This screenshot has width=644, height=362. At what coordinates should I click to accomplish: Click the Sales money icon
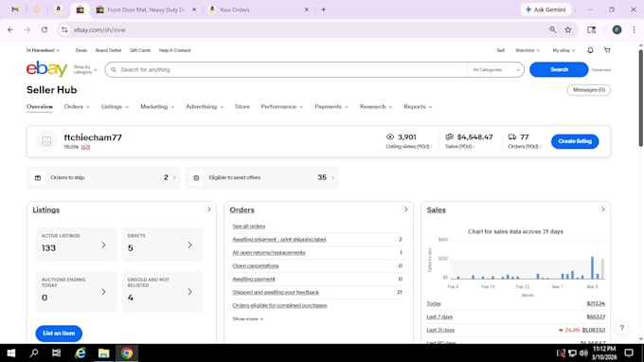tap(450, 136)
